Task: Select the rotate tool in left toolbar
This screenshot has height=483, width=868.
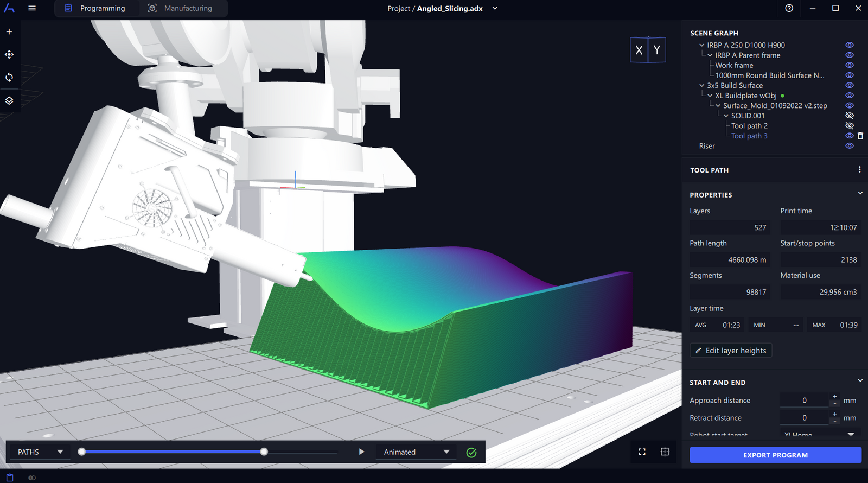Action: click(x=9, y=78)
